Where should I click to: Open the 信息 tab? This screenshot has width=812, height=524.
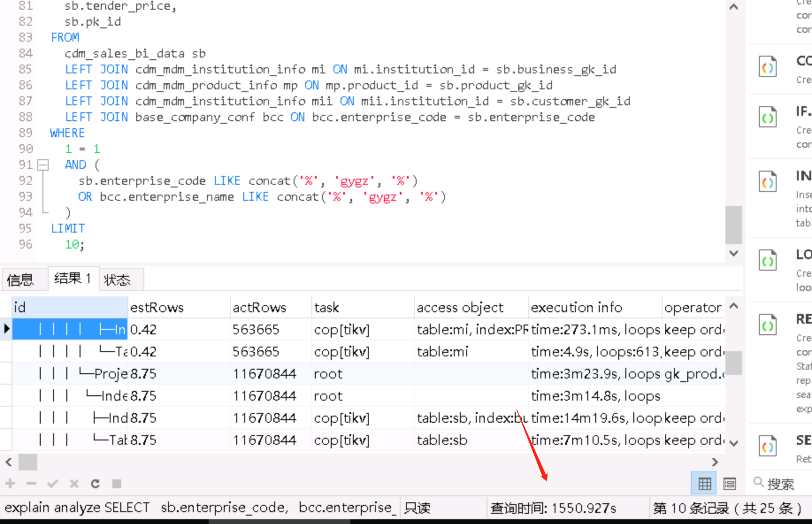[x=20, y=279]
